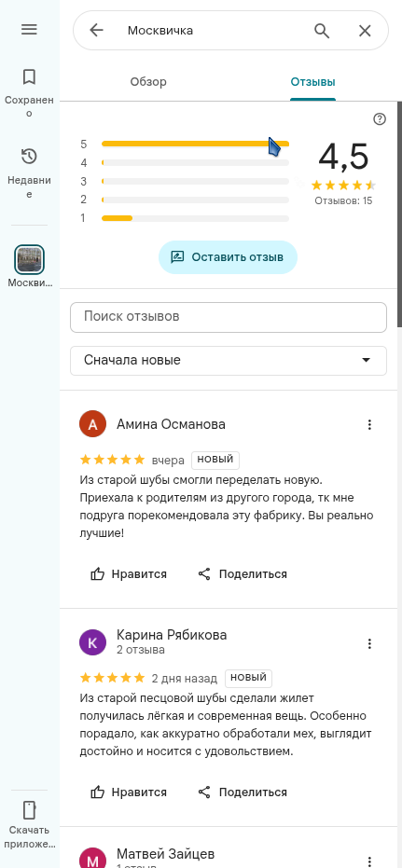Open Матвей Зайцев reviewer name link

pyautogui.click(x=166, y=854)
